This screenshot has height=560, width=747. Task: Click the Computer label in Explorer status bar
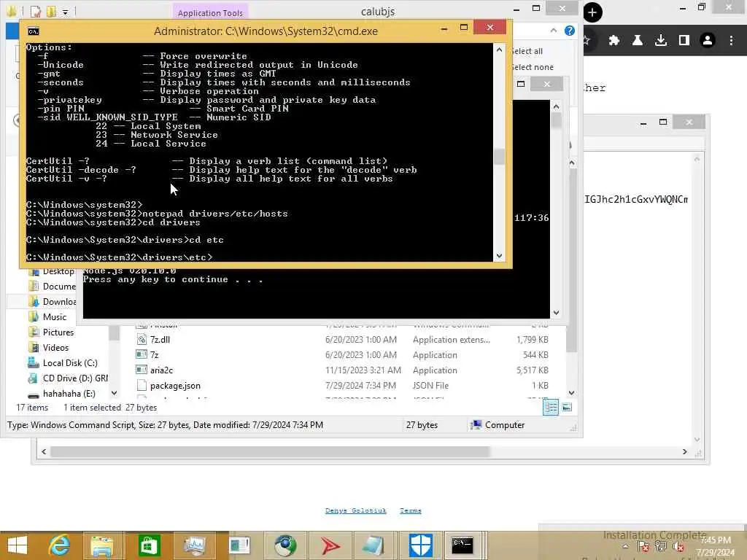click(505, 425)
